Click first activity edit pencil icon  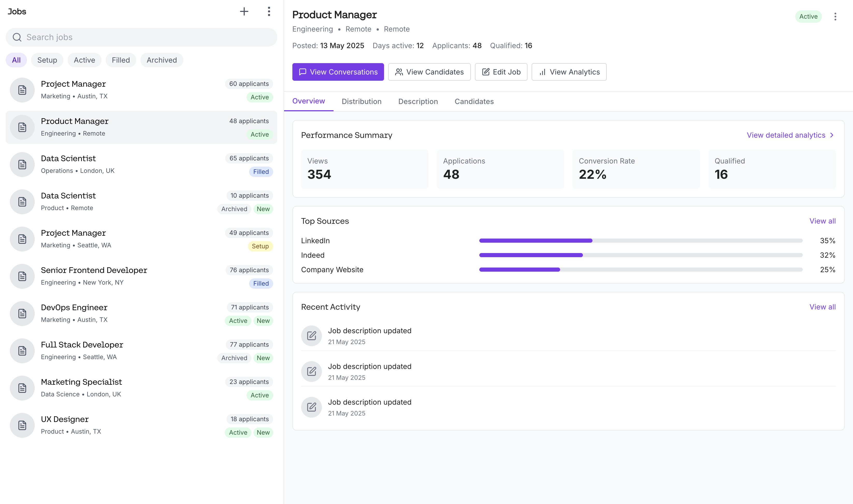(311, 336)
